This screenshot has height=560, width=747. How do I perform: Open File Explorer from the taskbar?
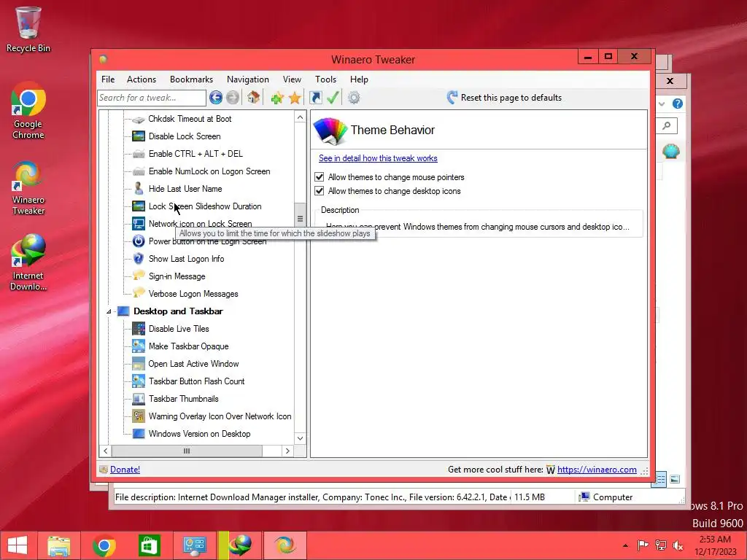click(x=59, y=545)
